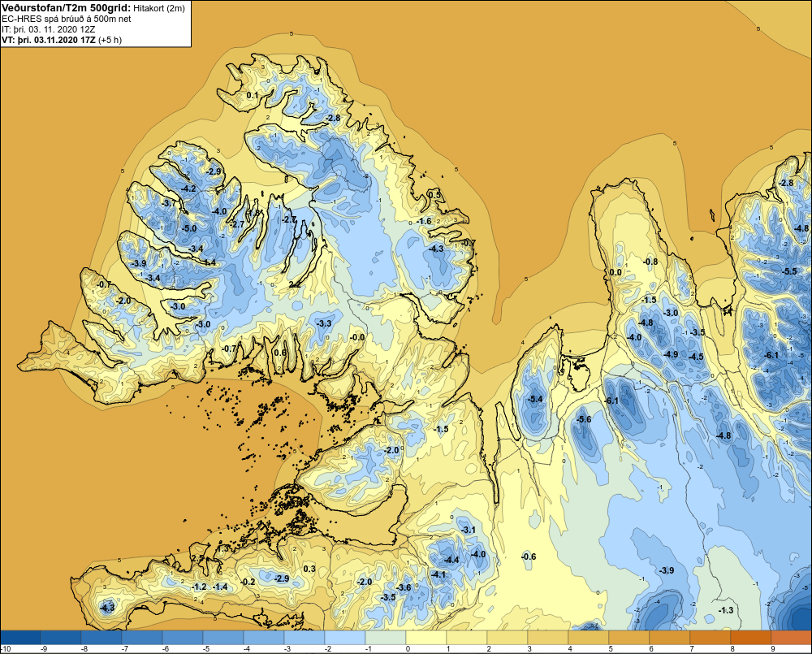Screen dimensions: 812x654
Task: Click the '-3.7' temperature value
Action: (168, 203)
